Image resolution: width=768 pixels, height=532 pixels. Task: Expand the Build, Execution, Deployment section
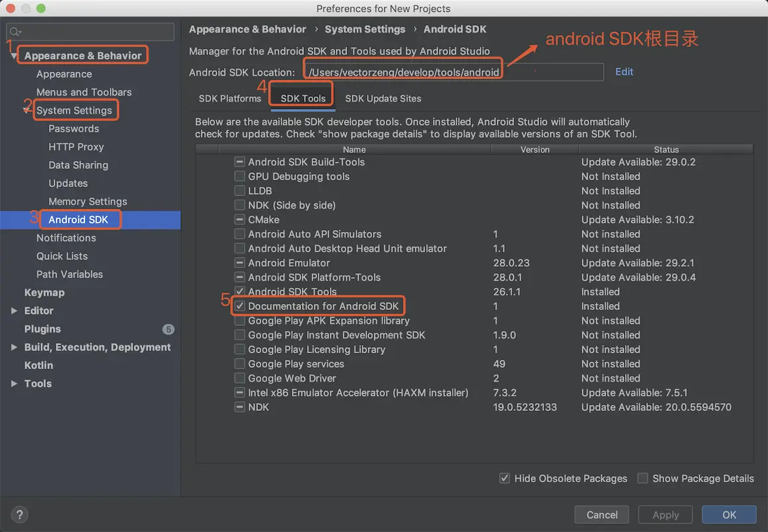15,347
